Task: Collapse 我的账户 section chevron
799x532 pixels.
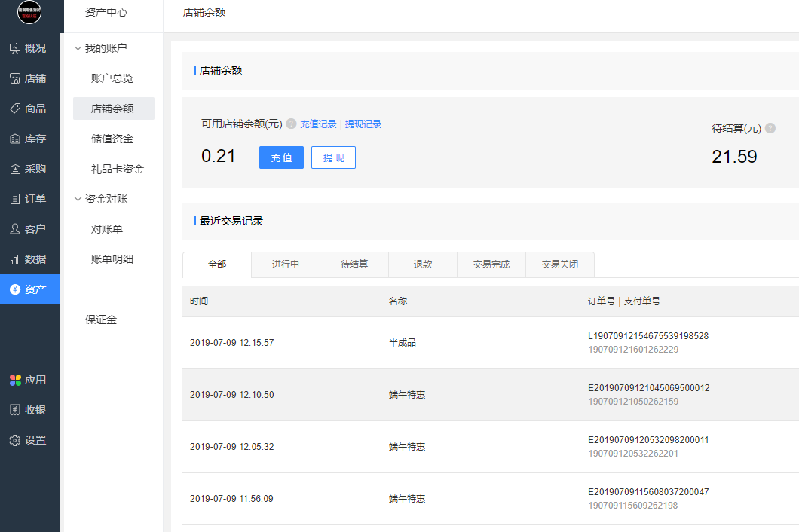Action: click(x=78, y=48)
